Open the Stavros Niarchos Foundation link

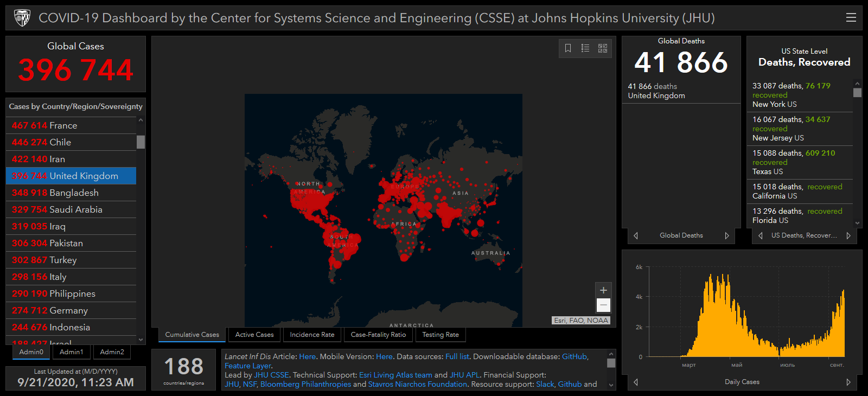(x=418, y=384)
